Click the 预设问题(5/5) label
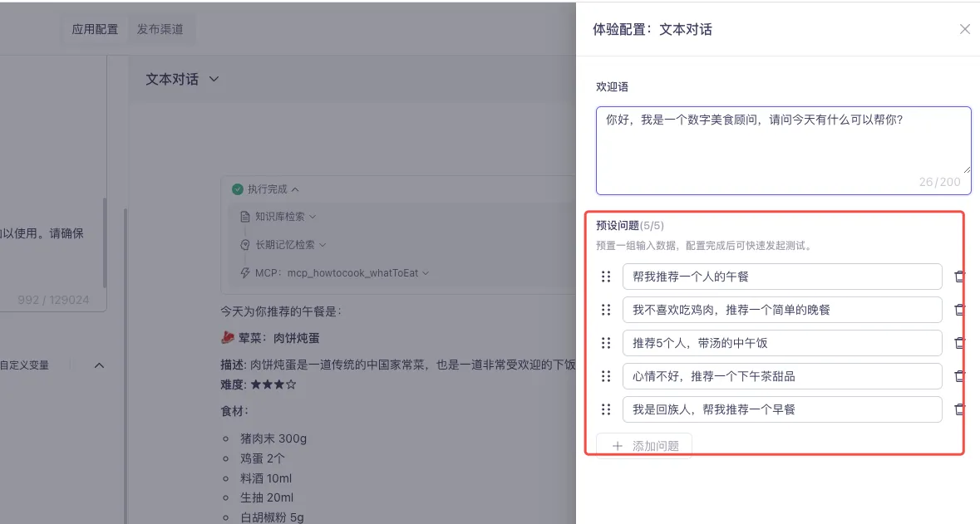Screen dimensions: 980x524 click(x=630, y=226)
